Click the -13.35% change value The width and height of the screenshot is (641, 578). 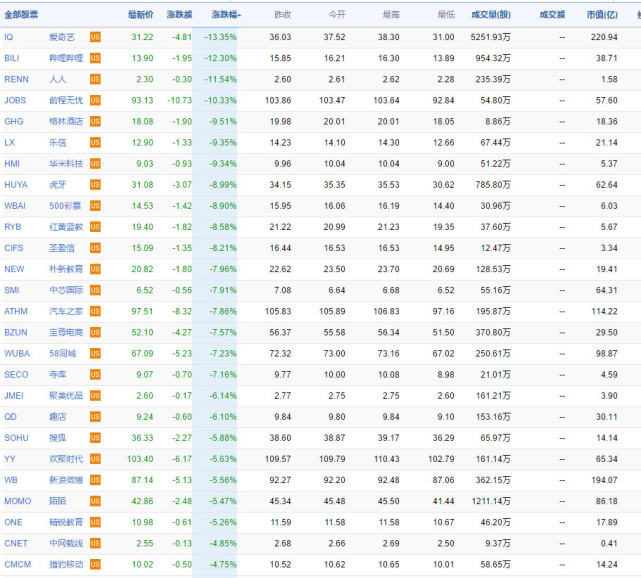pyautogui.click(x=221, y=37)
